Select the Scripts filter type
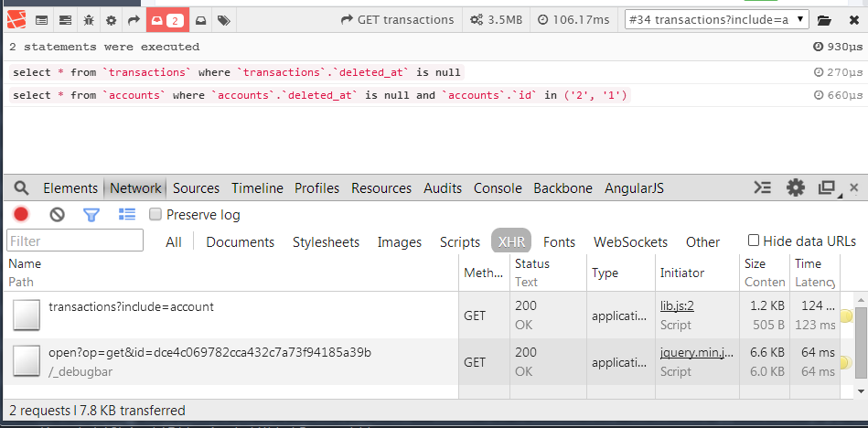Image resolution: width=868 pixels, height=428 pixels. pos(459,241)
